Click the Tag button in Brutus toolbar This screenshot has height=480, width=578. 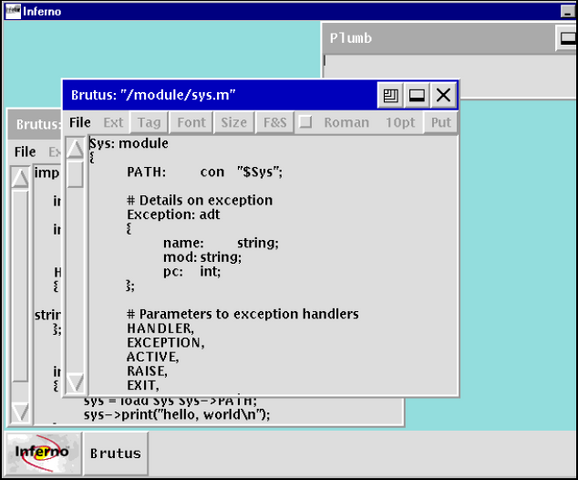pos(149,122)
